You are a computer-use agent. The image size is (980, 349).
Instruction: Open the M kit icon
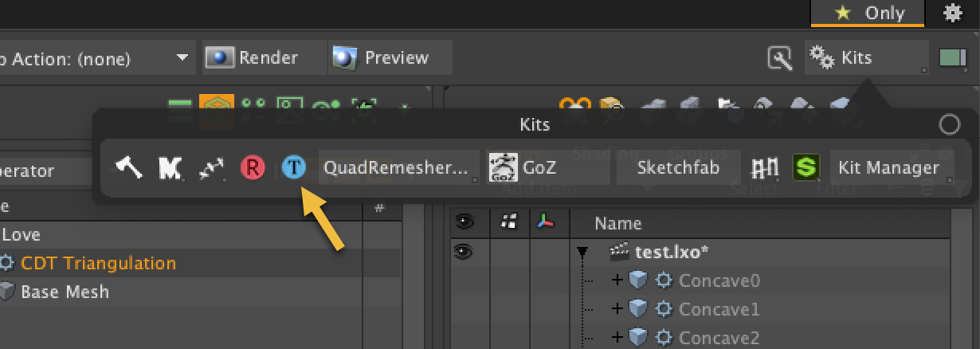click(170, 167)
